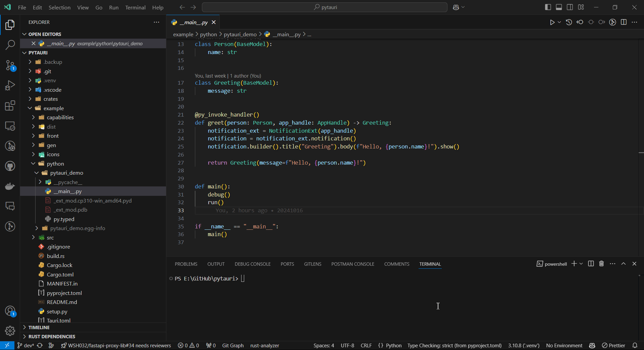Split the editor to the right
Image resolution: width=644 pixels, height=350 pixels.
point(624,22)
